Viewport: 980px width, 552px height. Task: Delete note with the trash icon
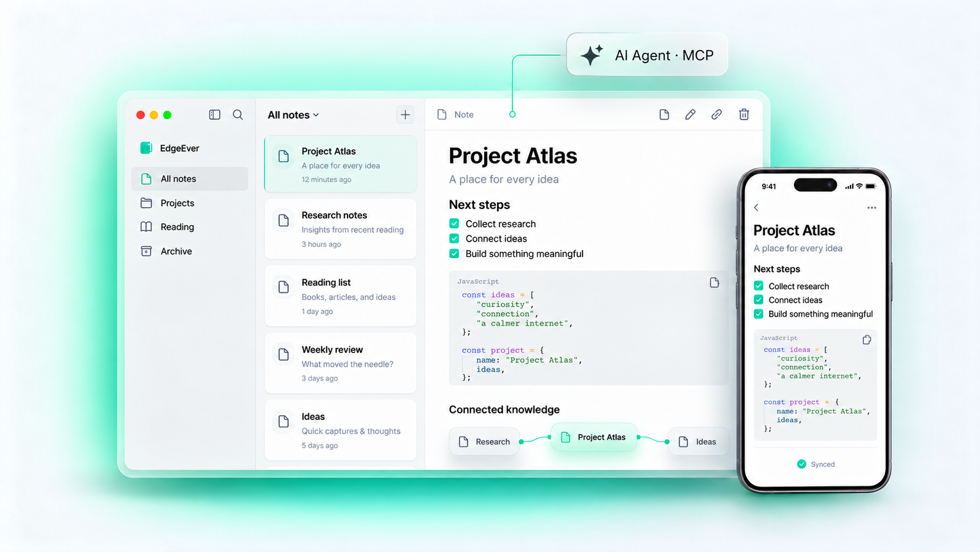pyautogui.click(x=744, y=114)
